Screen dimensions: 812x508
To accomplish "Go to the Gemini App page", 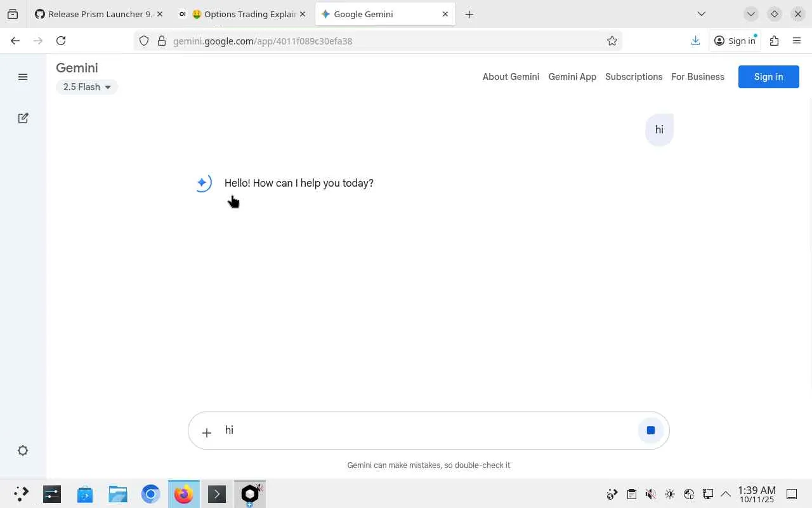I will point(572,77).
